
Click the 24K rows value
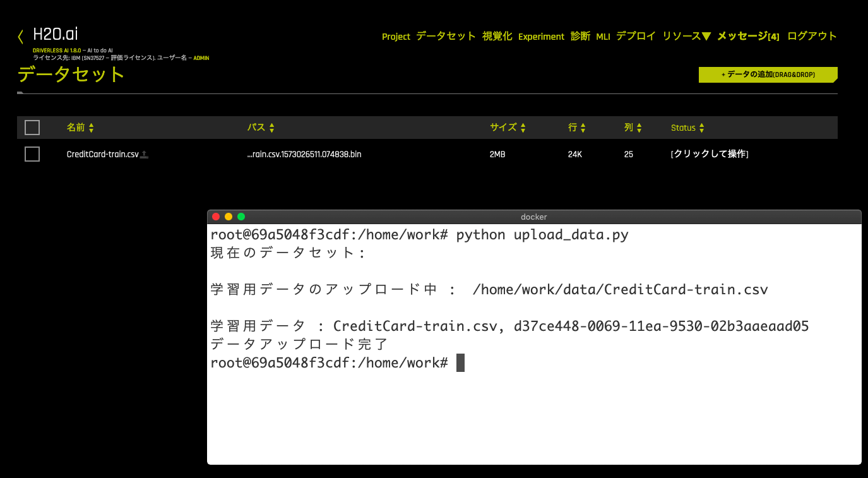(x=575, y=154)
